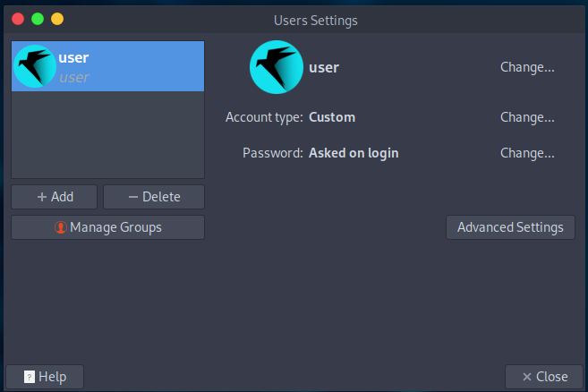Click the question mark Help icon
This screenshot has width=588, height=392.
click(30, 377)
